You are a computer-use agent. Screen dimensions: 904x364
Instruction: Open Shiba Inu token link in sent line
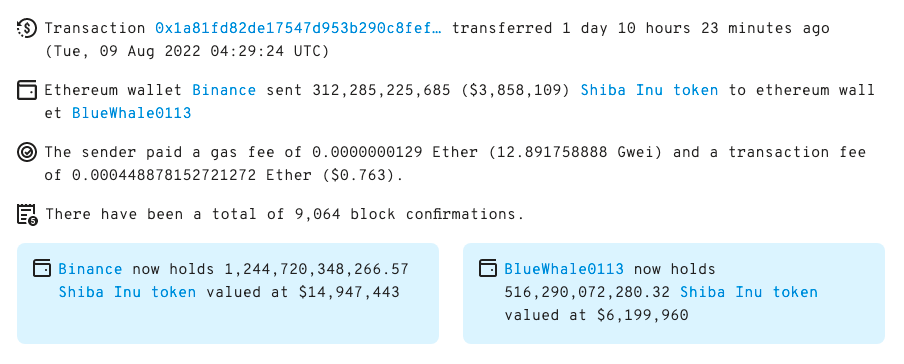[x=649, y=91]
